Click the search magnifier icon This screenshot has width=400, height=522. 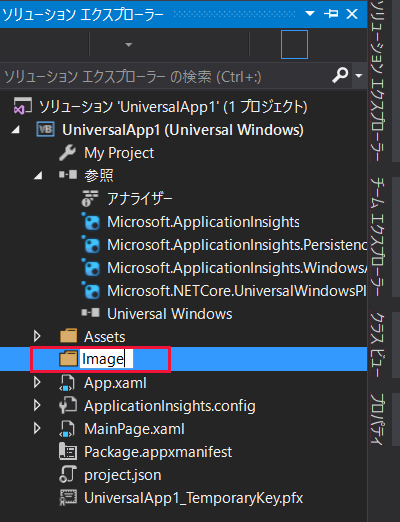click(340, 75)
